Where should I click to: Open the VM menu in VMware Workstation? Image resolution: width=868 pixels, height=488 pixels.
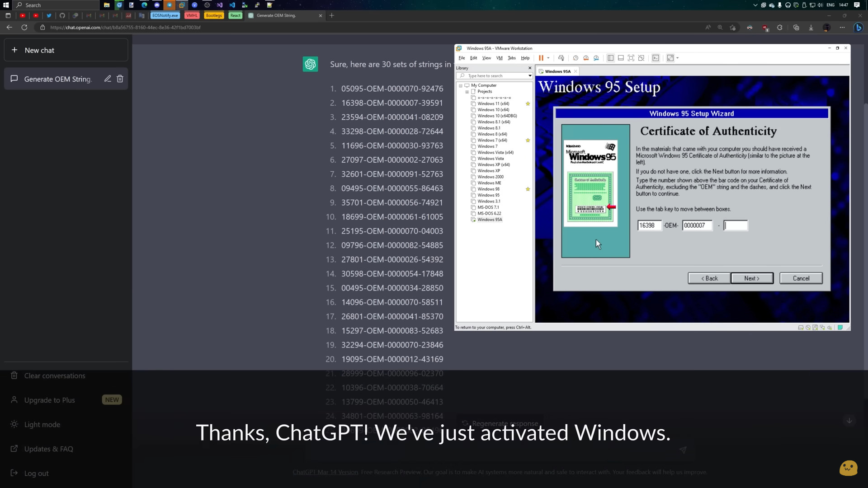[499, 58]
